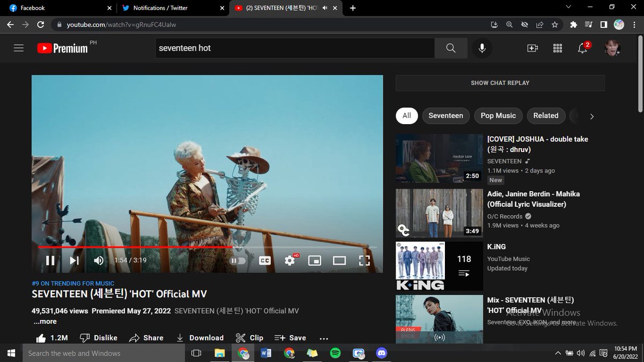This screenshot has height=362, width=644.
Task: Share this page icon in address bar
Action: tap(539, 25)
